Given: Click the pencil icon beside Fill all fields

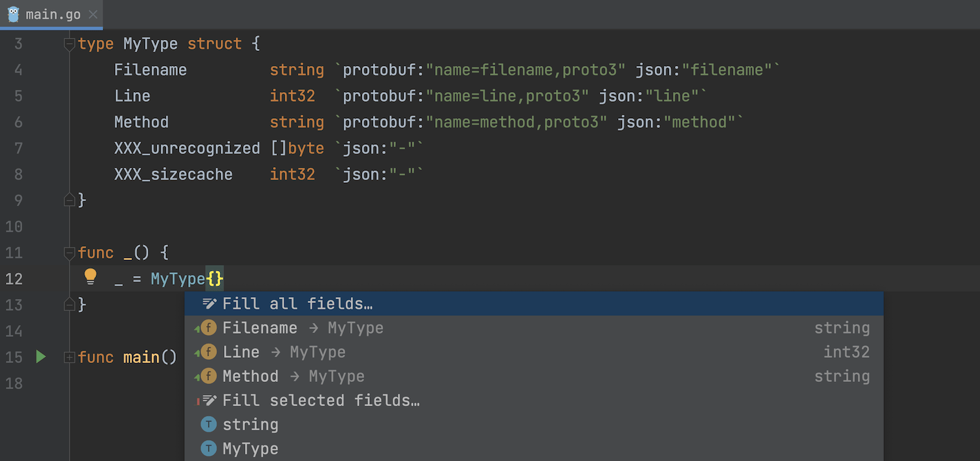Looking at the screenshot, I should click(209, 304).
